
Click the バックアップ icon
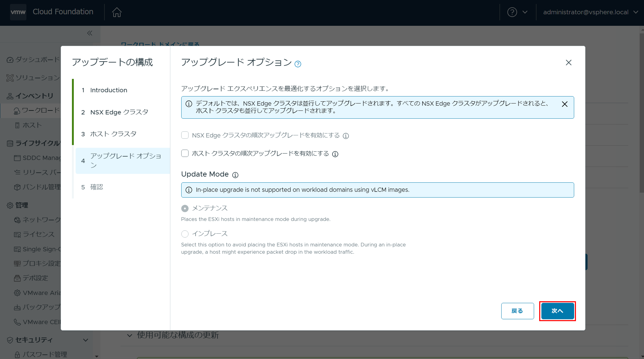17,307
